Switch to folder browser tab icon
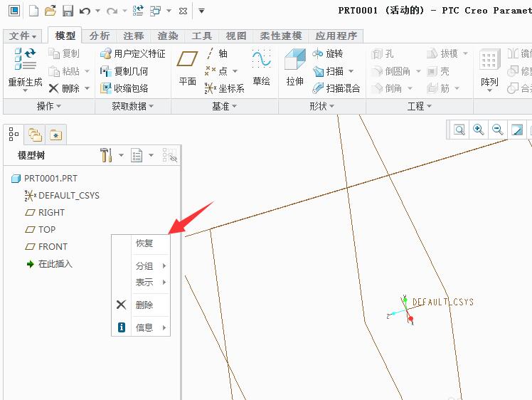 (35, 135)
